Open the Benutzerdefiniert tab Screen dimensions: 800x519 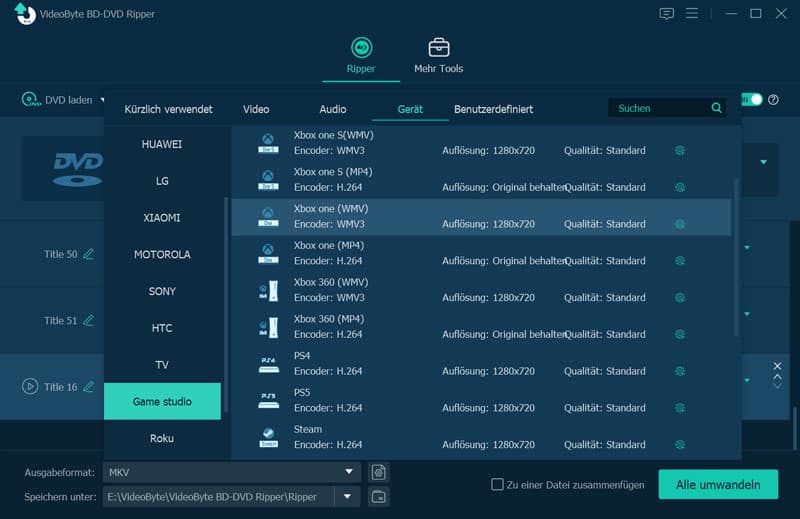pyautogui.click(x=493, y=109)
